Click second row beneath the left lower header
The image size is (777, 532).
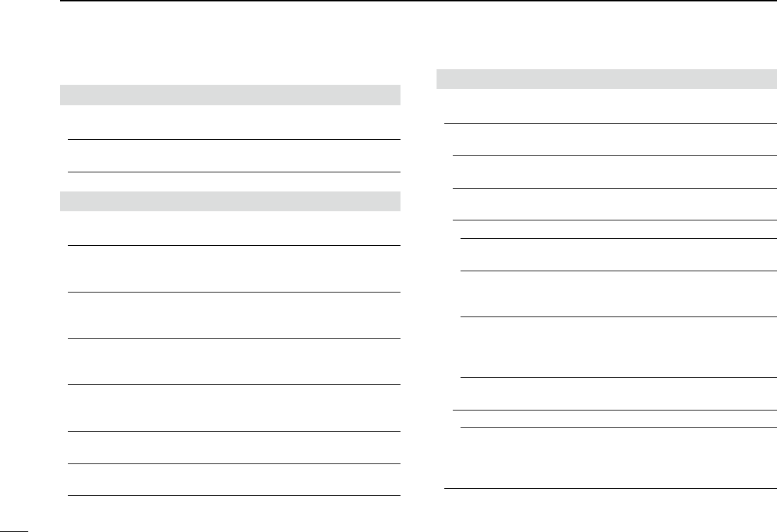(233, 269)
